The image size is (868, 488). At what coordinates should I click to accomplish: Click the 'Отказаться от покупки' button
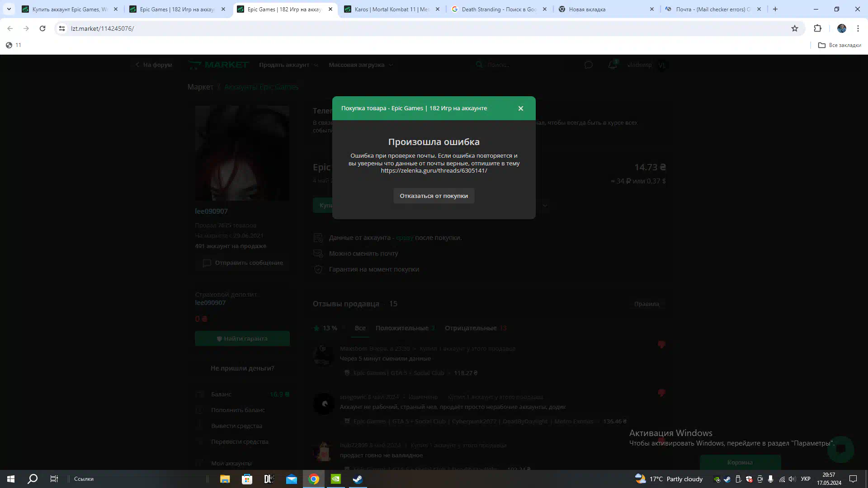[x=434, y=196]
